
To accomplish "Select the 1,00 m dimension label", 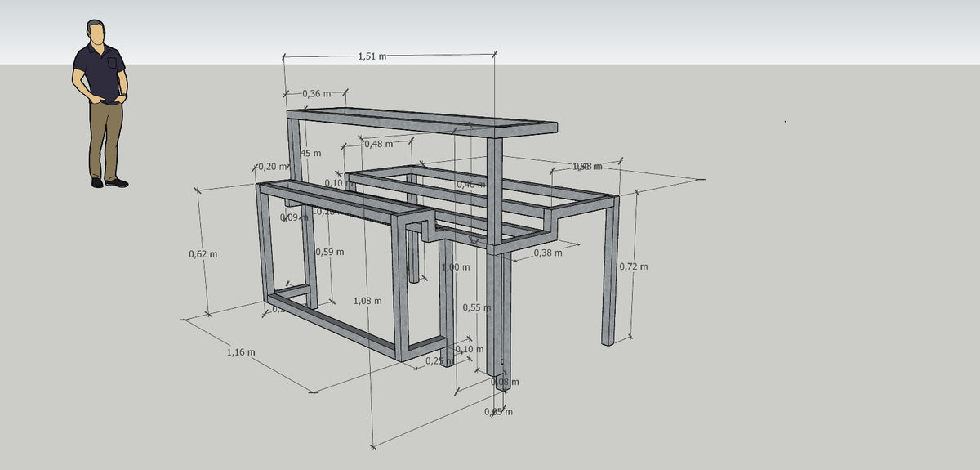I will (456, 267).
